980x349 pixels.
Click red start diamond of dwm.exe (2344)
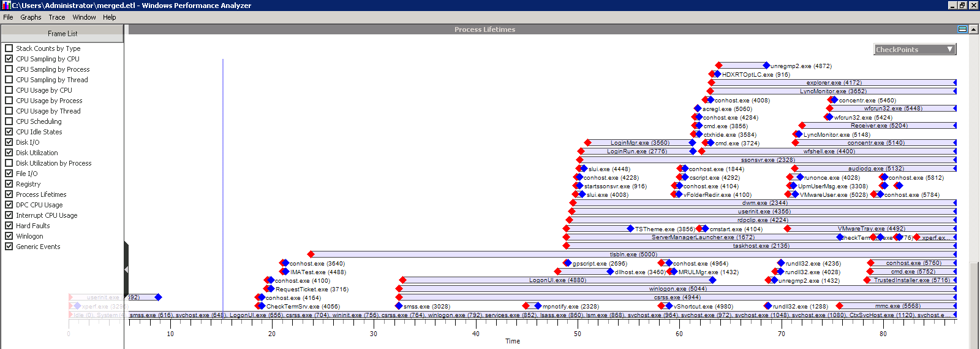[573, 202]
